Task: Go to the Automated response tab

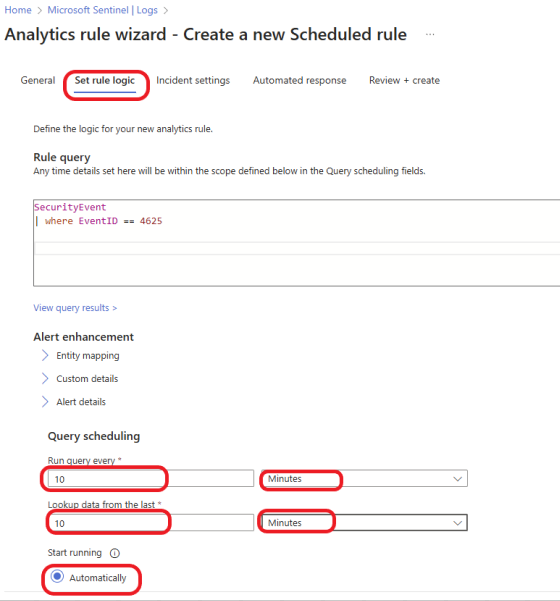Action: click(x=299, y=80)
